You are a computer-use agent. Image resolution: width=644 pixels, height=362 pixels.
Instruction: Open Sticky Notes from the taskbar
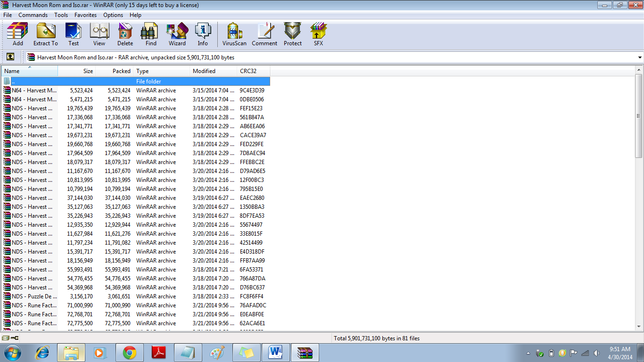pyautogui.click(x=246, y=353)
